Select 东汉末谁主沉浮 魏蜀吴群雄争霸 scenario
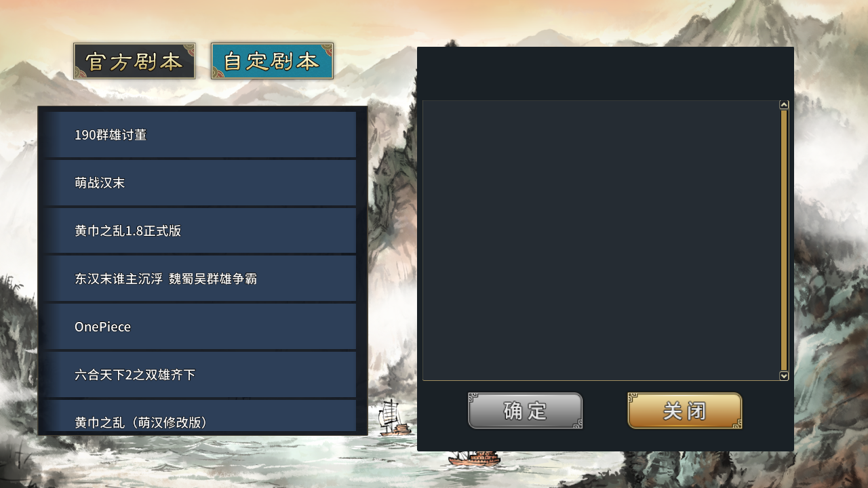Image resolution: width=868 pixels, height=488 pixels. (x=201, y=279)
